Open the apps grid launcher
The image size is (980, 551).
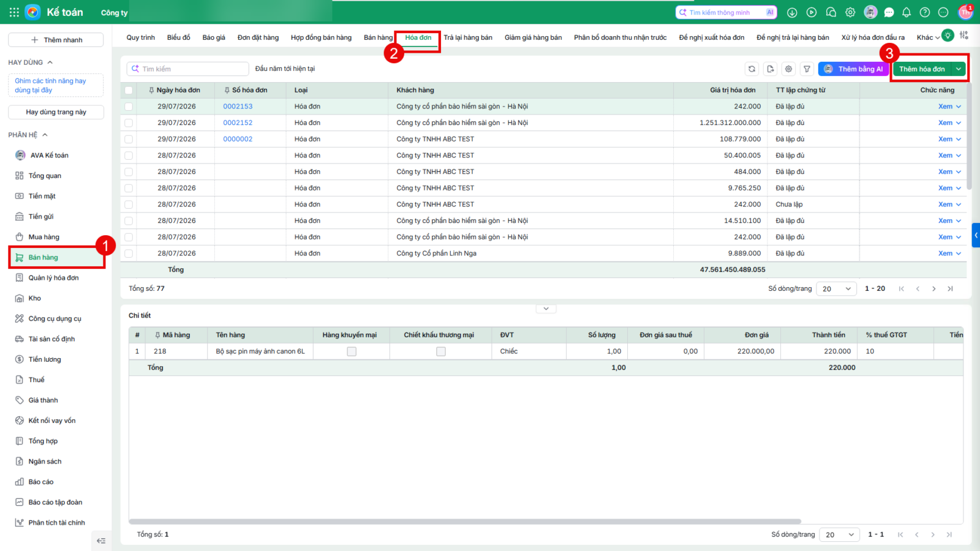tap(14, 12)
